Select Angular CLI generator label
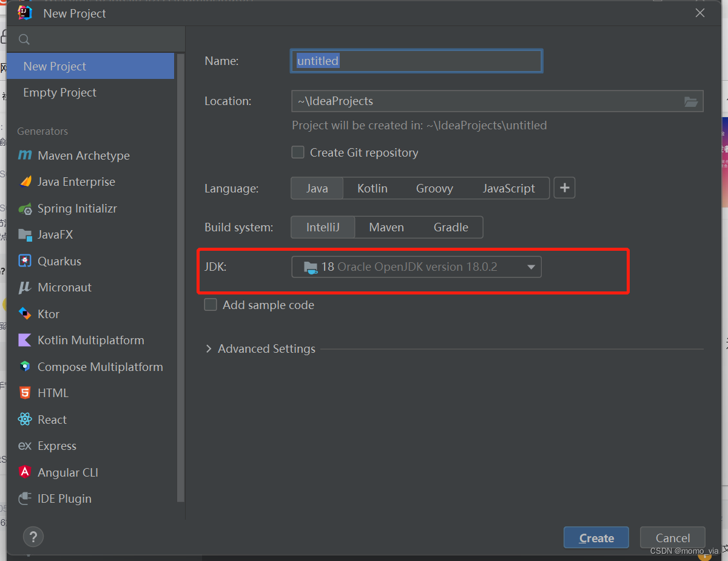 click(x=68, y=472)
